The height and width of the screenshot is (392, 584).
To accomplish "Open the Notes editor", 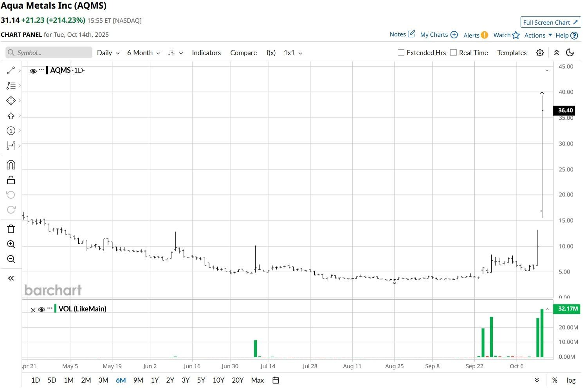I will [x=402, y=34].
